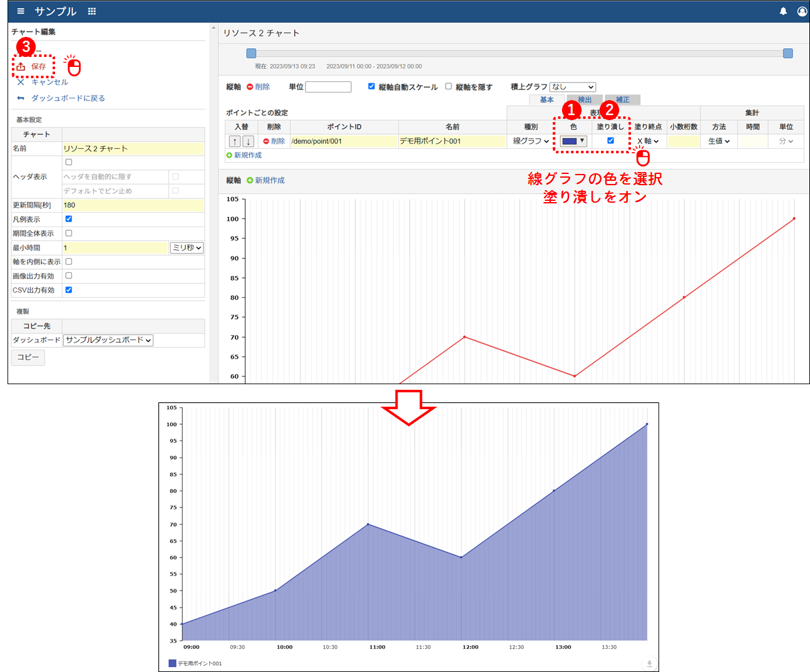Uncheck 縦軸自動スケール

tap(371, 86)
